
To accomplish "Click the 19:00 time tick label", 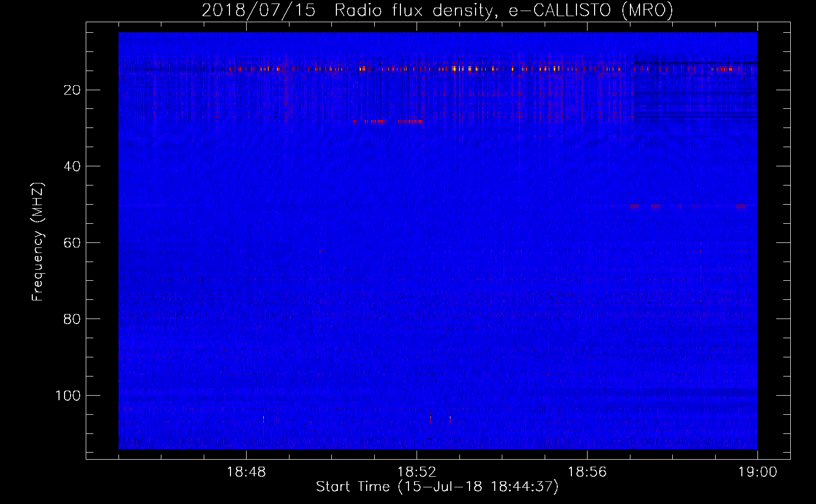I will point(757,472).
